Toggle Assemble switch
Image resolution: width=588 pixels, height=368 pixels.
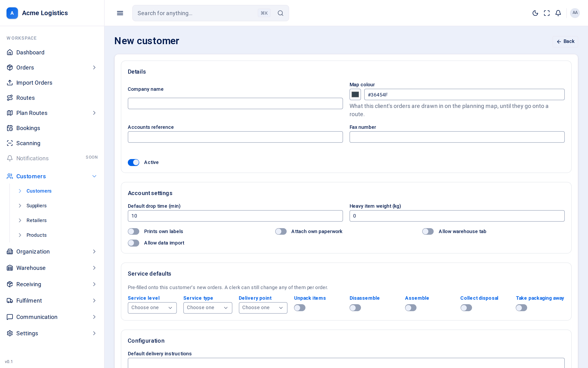pos(411,308)
